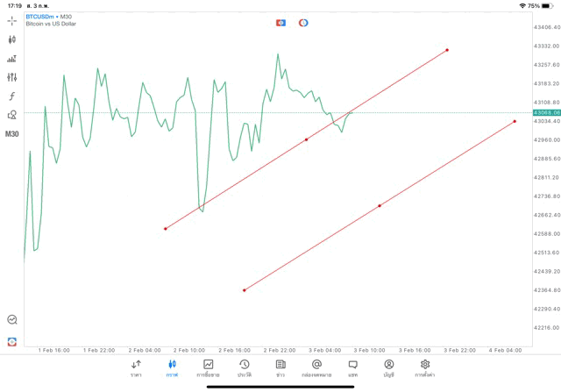
Task: Tap the red-blue circular icon at top
Action: (303, 23)
